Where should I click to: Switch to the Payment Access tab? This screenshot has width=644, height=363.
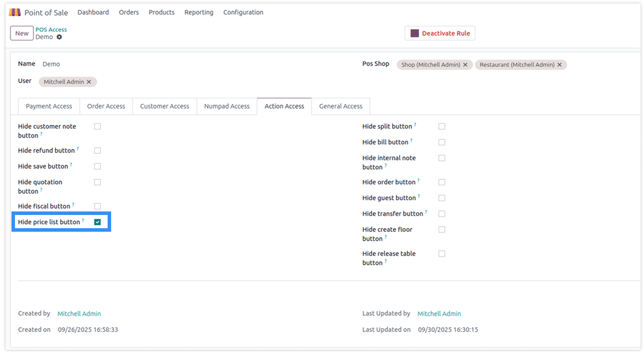(49, 106)
